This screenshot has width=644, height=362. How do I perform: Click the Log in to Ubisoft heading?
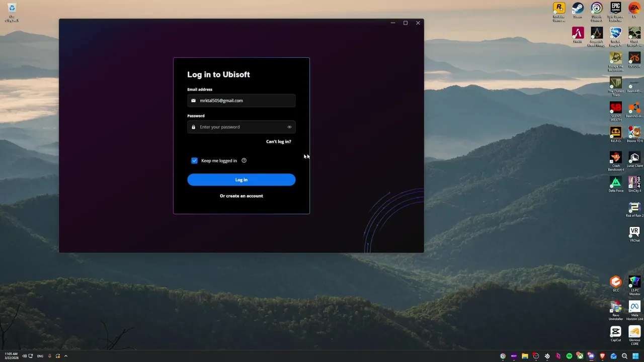[218, 74]
